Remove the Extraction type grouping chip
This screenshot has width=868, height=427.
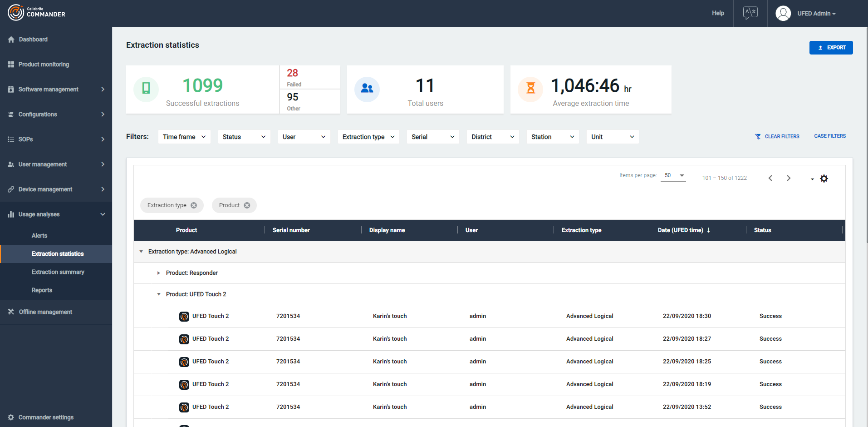click(194, 205)
